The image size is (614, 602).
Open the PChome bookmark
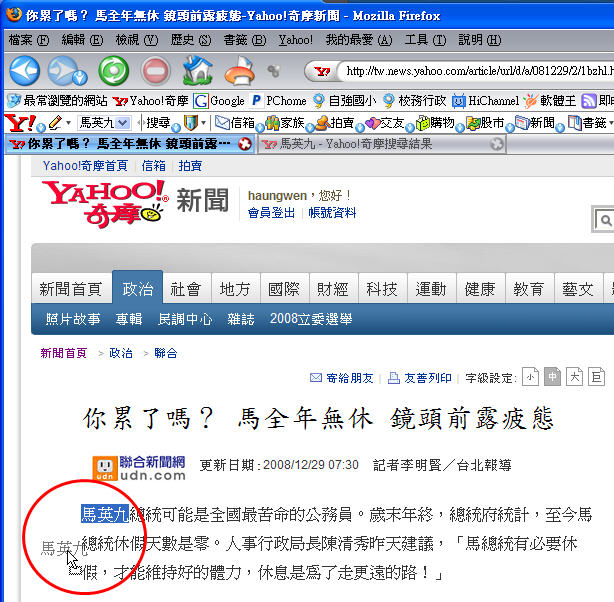click(x=279, y=101)
